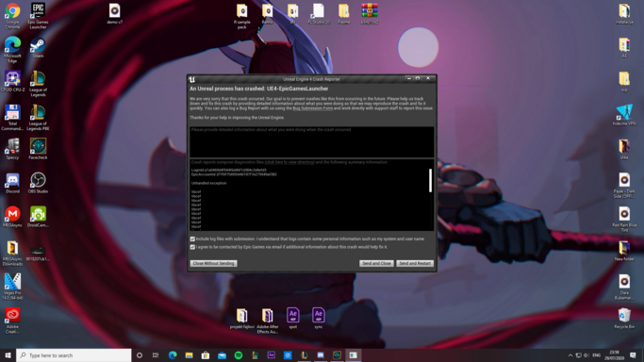Open File Explorer from taskbar

point(189,355)
